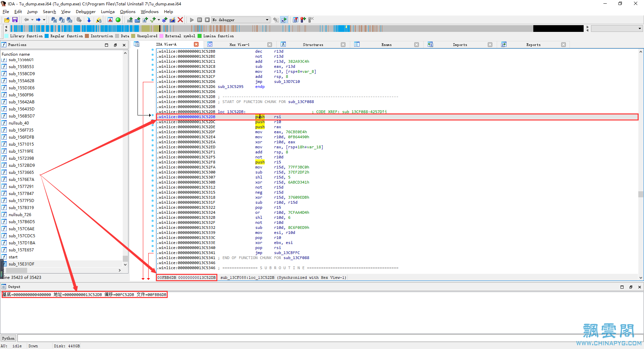
Task: Select sub_1573665 in Functions list
Action: coord(21,172)
